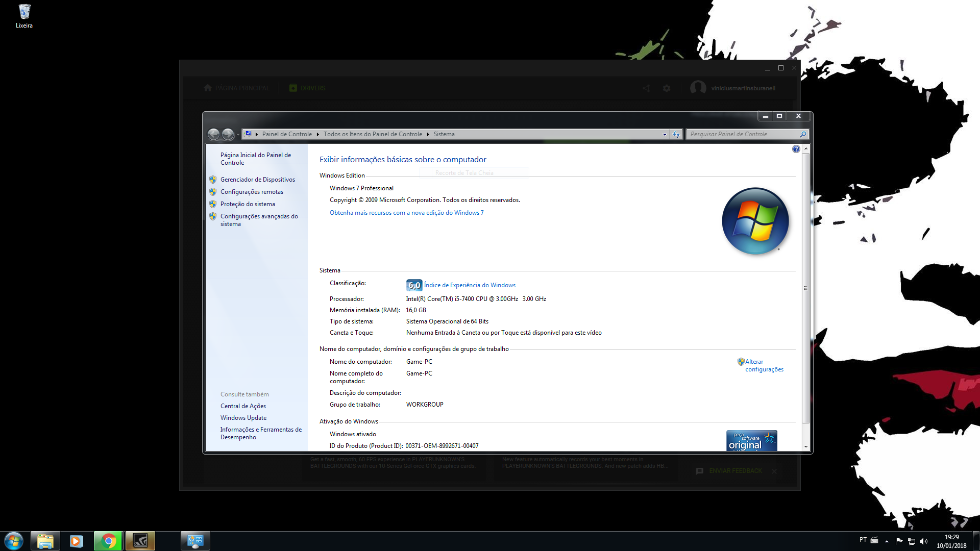This screenshot has width=980, height=551.
Task: Click the volume speaker tray icon
Action: [924, 541]
